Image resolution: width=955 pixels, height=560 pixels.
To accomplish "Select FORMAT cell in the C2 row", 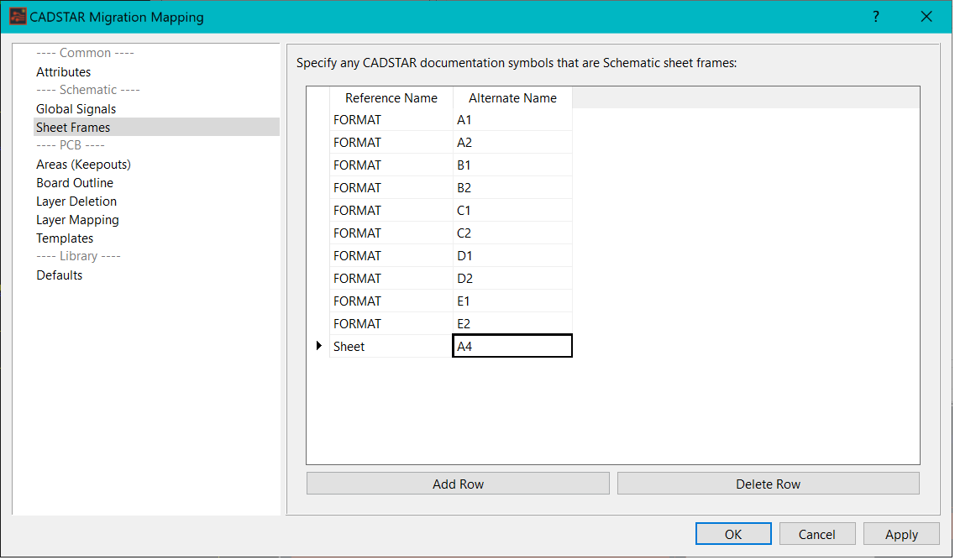I will click(391, 233).
